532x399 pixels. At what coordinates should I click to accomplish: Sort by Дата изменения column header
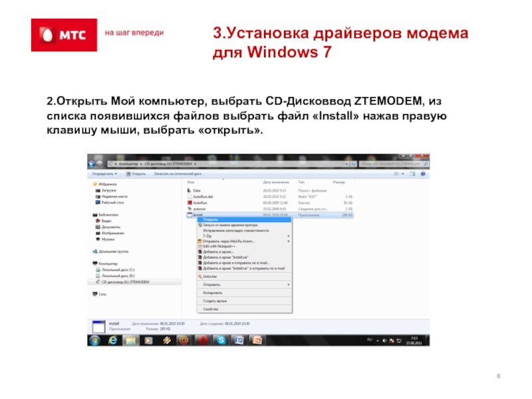275,182
